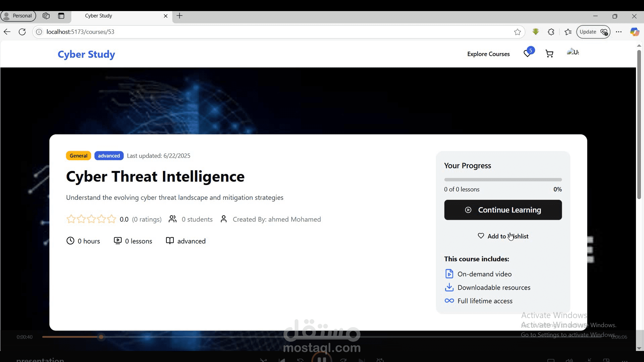Click the user avatar in header
644x362 pixels.
(573, 52)
